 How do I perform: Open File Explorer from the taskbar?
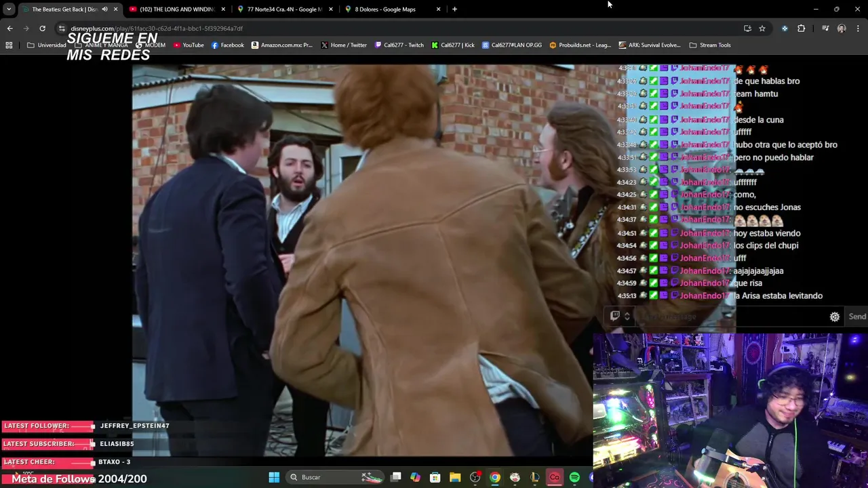tap(455, 477)
